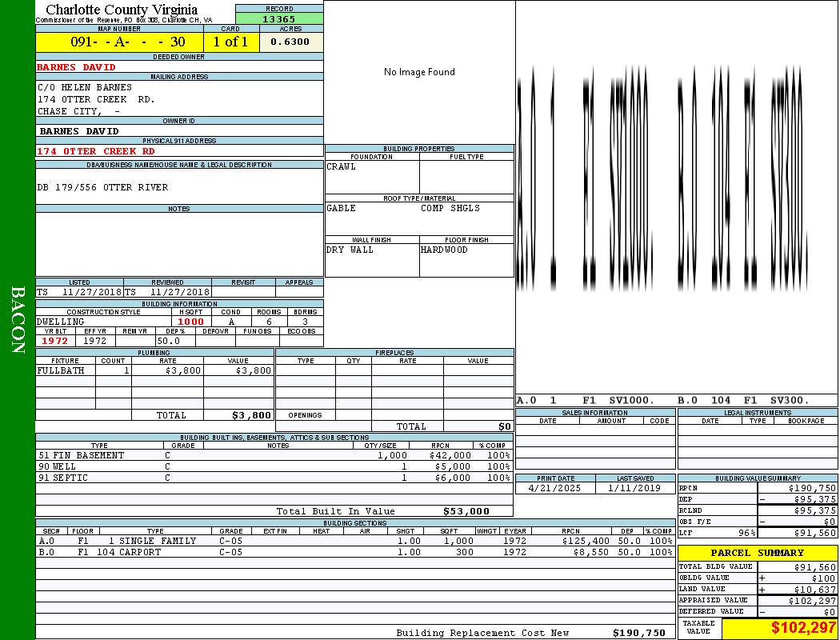Click Owner ID value BARNES DAVID
The width and height of the screenshot is (840, 640).
pyautogui.click(x=78, y=131)
